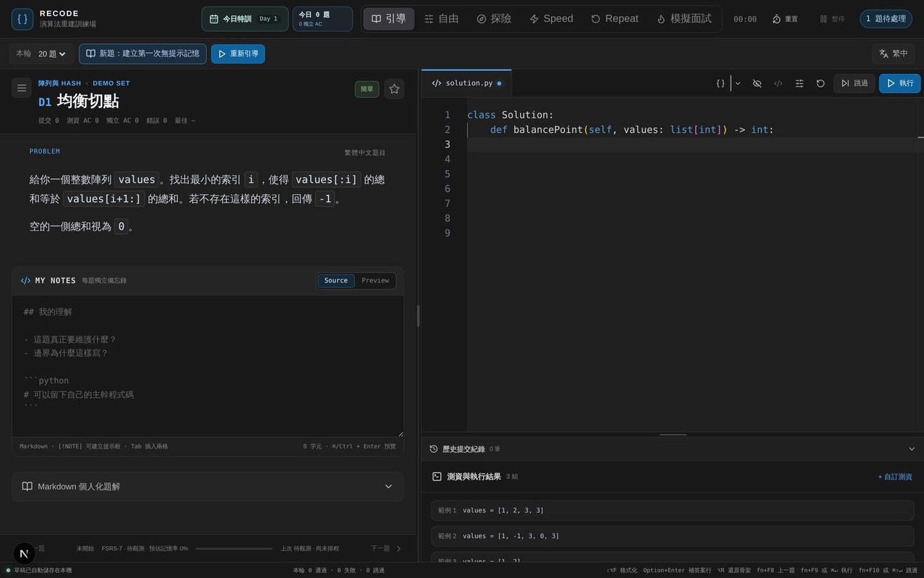
Task: Open the problem list hamburger menu
Action: click(x=22, y=88)
